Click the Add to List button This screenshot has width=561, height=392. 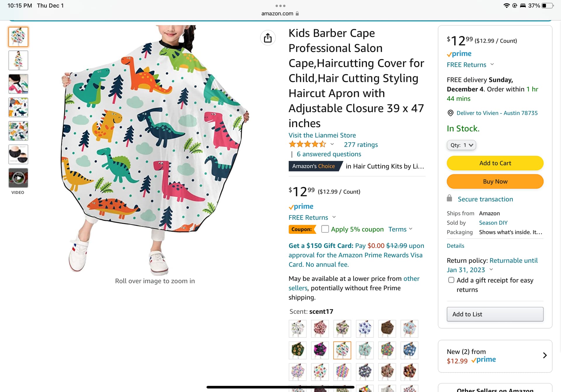(495, 314)
